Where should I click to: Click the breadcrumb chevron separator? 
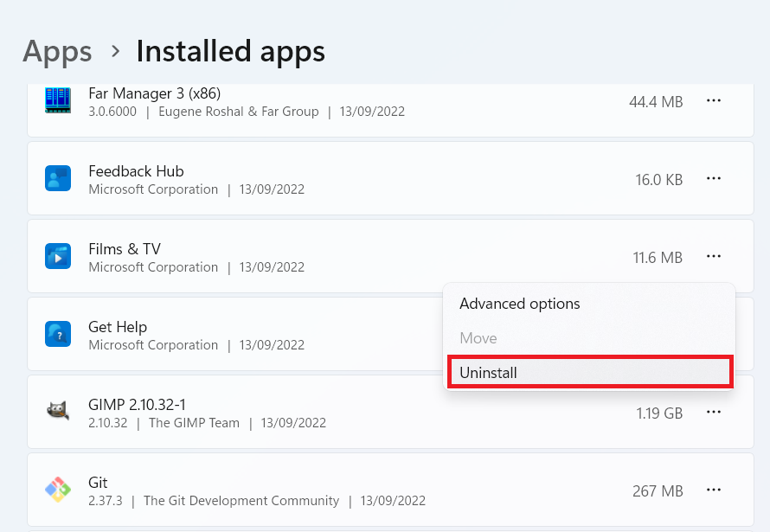[x=115, y=53]
